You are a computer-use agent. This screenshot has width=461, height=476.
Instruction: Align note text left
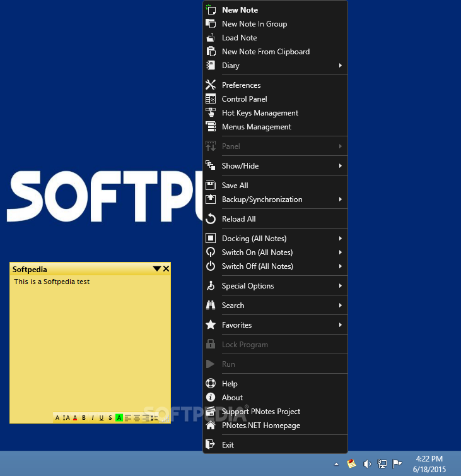pos(128,418)
